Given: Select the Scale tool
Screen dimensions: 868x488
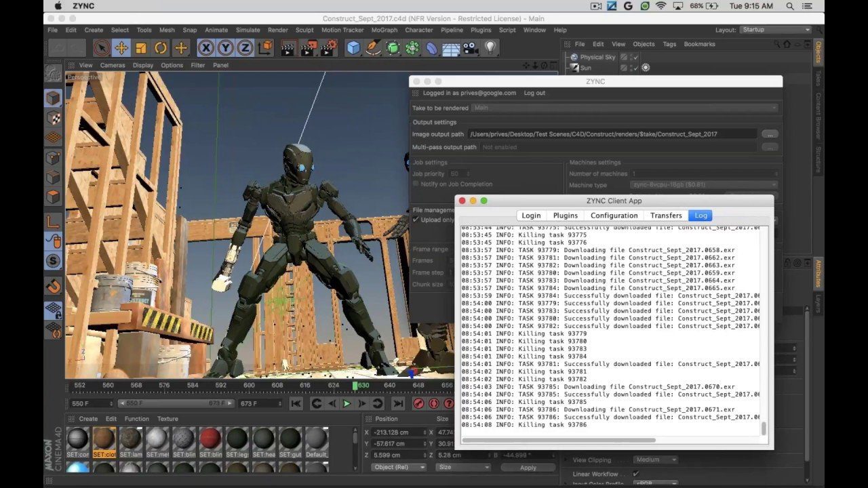Looking at the screenshot, I should click(141, 47).
